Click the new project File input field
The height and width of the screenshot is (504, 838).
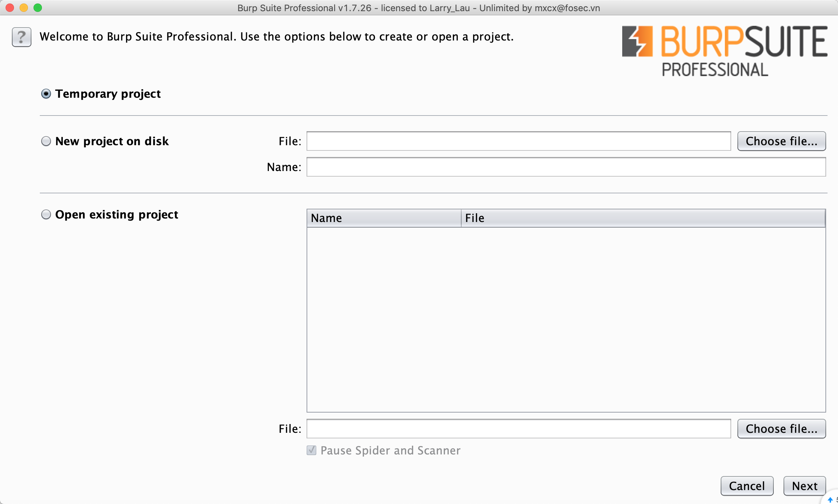click(x=519, y=141)
